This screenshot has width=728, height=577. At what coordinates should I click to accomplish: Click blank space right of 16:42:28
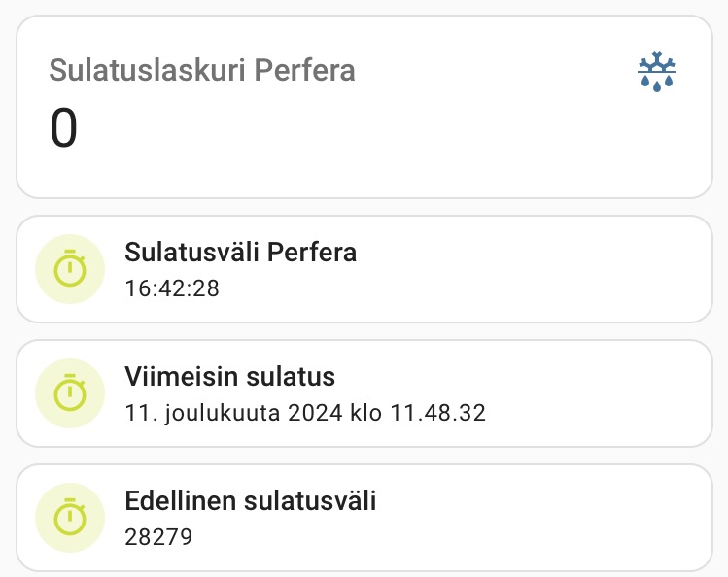point(467,288)
